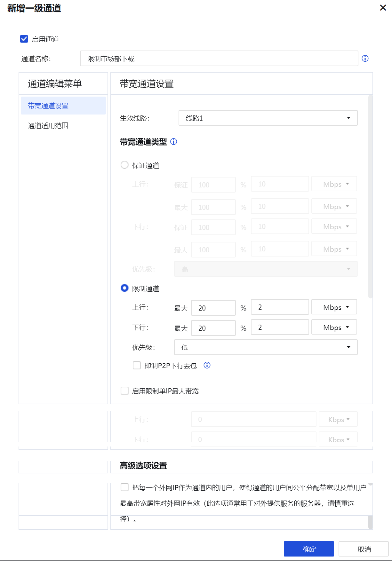This screenshot has width=392, height=561.
Task: Click the 确定 button
Action: pyautogui.click(x=309, y=549)
